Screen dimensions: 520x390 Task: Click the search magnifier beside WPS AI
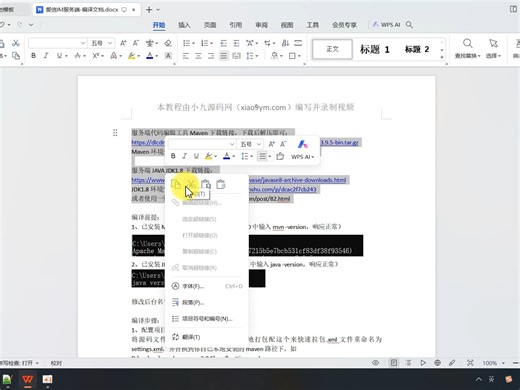click(409, 25)
